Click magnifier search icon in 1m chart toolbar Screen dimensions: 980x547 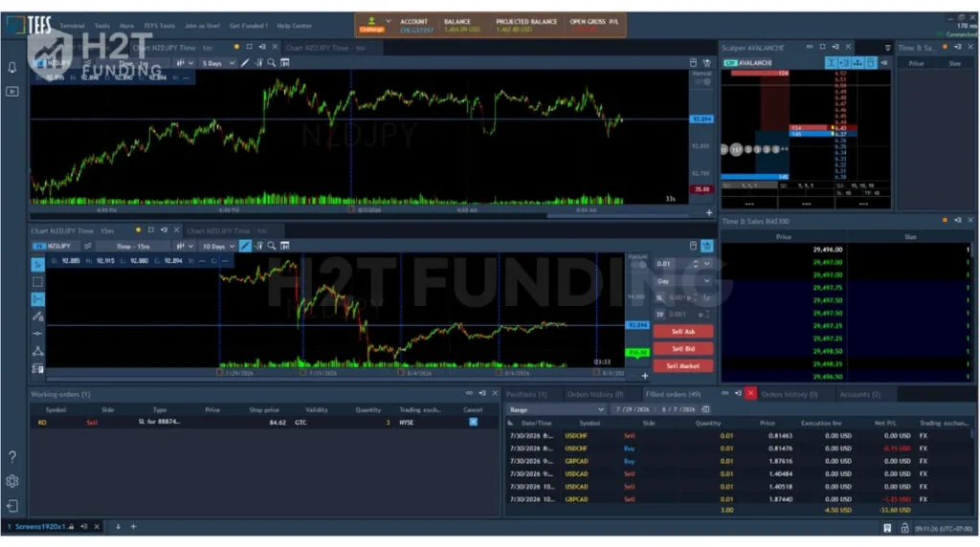[271, 62]
